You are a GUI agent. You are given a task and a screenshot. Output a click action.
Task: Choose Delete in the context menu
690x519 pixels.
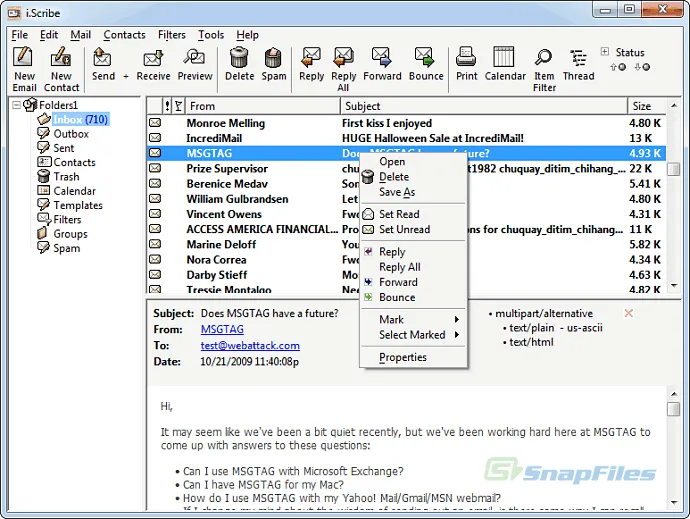[x=413, y=177]
